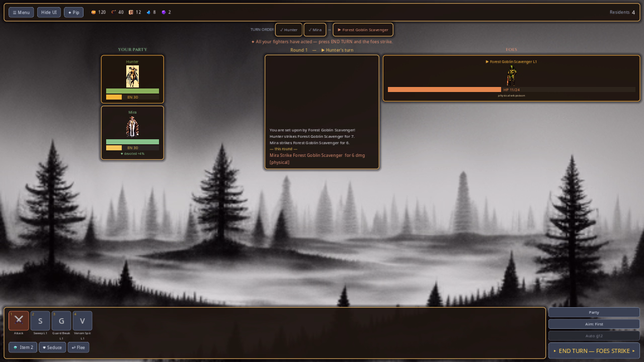Select the crossed-swords Attack skill
Viewport: 644px width, 362px height.
(19, 321)
